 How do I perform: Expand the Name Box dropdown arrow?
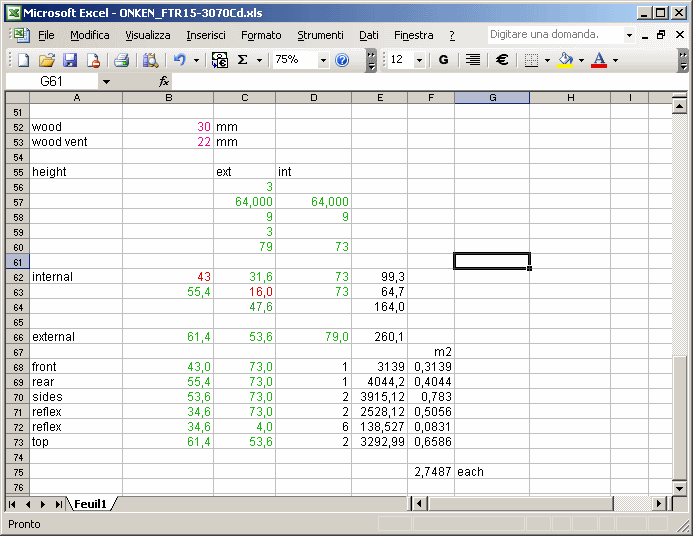106,81
